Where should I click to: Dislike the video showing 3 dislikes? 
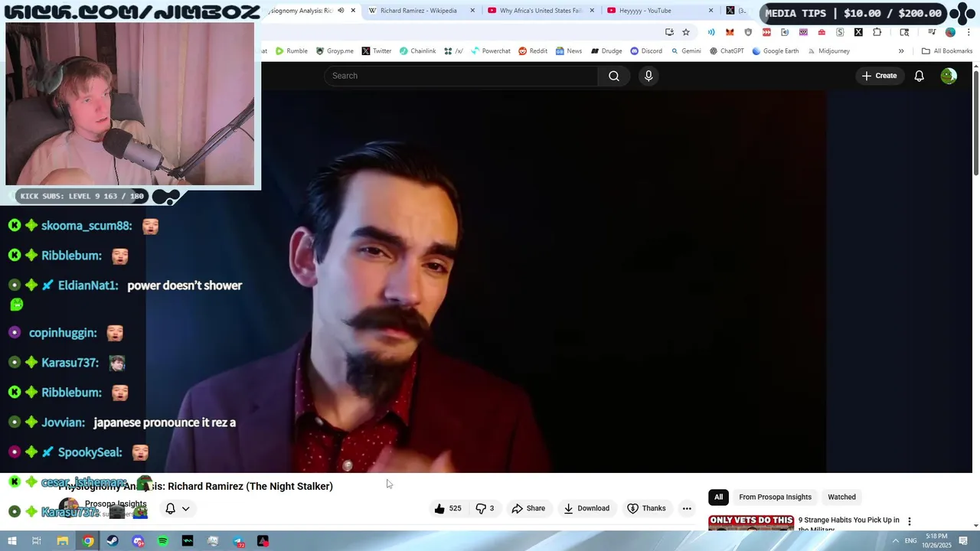tap(484, 508)
